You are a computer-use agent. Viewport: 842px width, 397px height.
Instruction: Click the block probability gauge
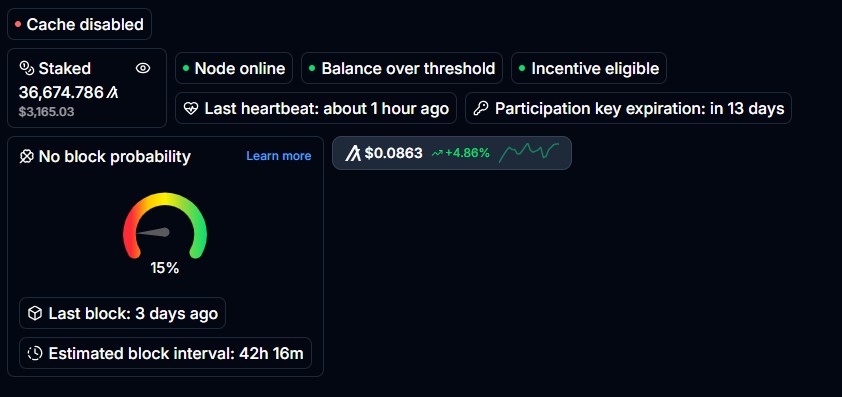pyautogui.click(x=165, y=226)
